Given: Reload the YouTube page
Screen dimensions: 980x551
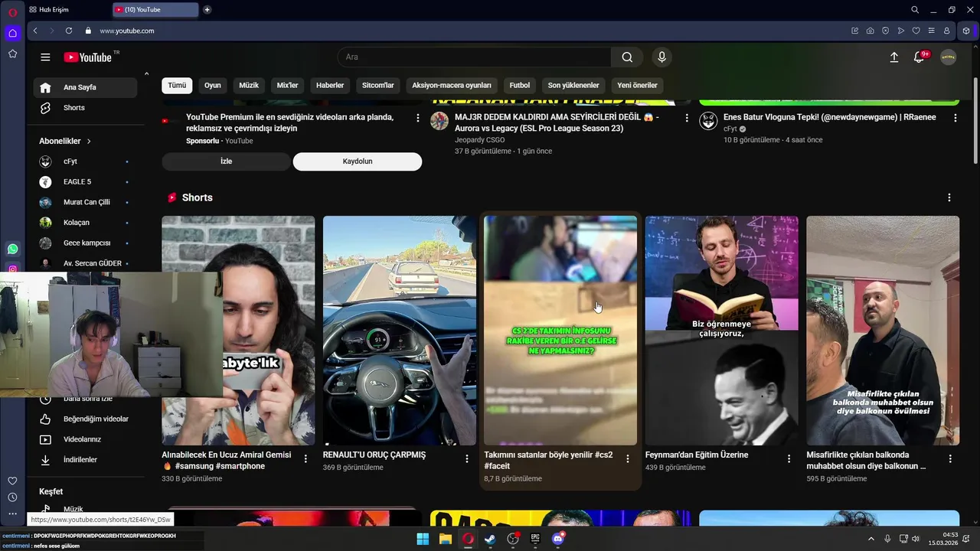Looking at the screenshot, I should [x=69, y=31].
